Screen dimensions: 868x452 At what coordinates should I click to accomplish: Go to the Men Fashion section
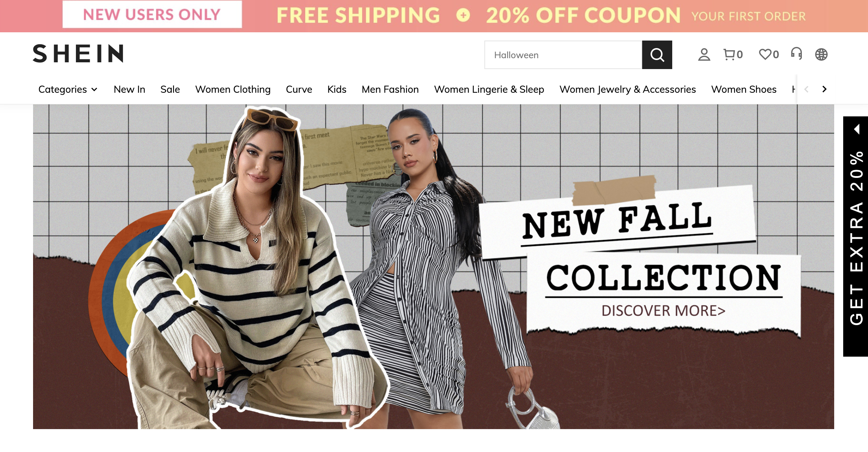[390, 89]
